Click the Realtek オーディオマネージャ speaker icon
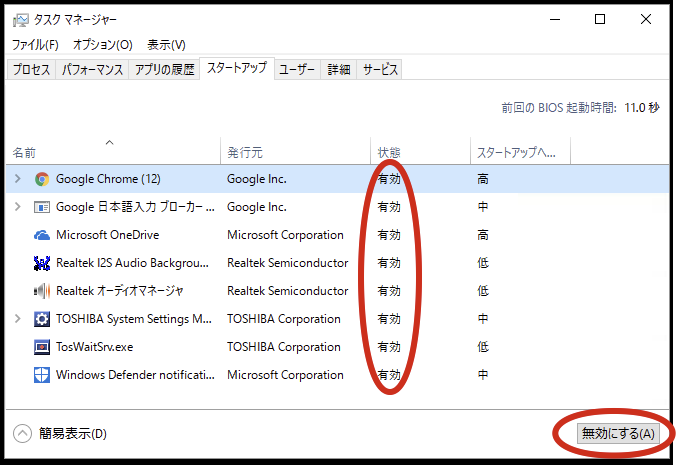This screenshot has width=678, height=465. [x=42, y=291]
